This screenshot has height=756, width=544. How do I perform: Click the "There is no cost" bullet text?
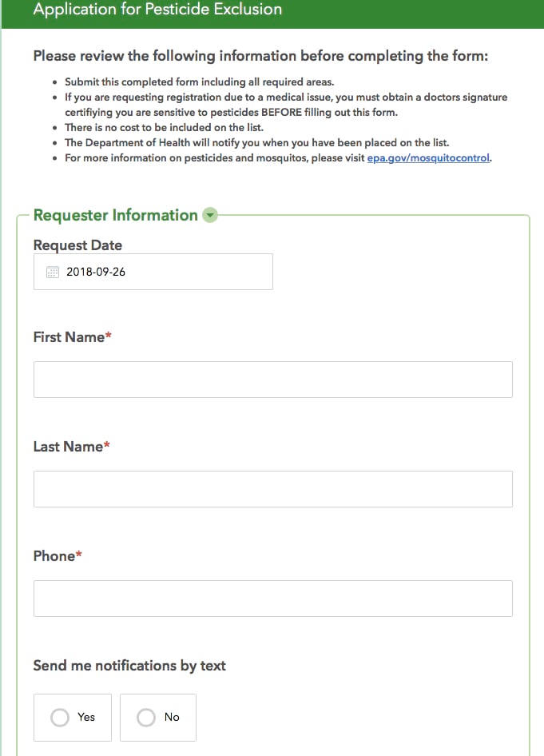tap(164, 128)
